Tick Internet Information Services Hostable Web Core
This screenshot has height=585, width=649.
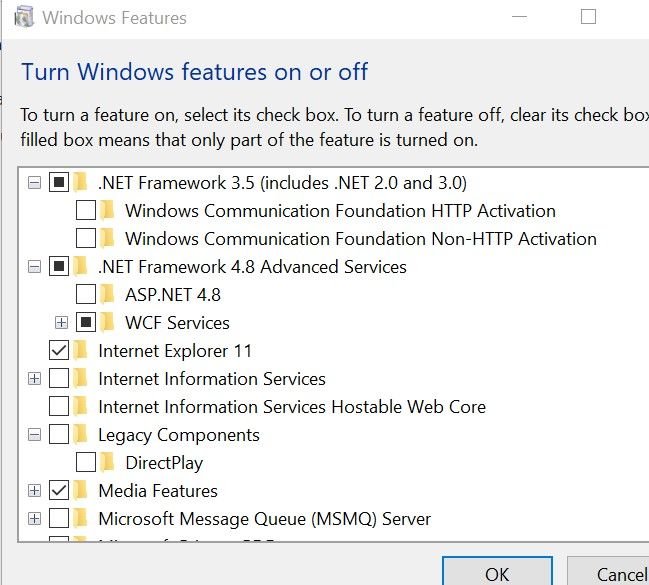tap(59, 407)
